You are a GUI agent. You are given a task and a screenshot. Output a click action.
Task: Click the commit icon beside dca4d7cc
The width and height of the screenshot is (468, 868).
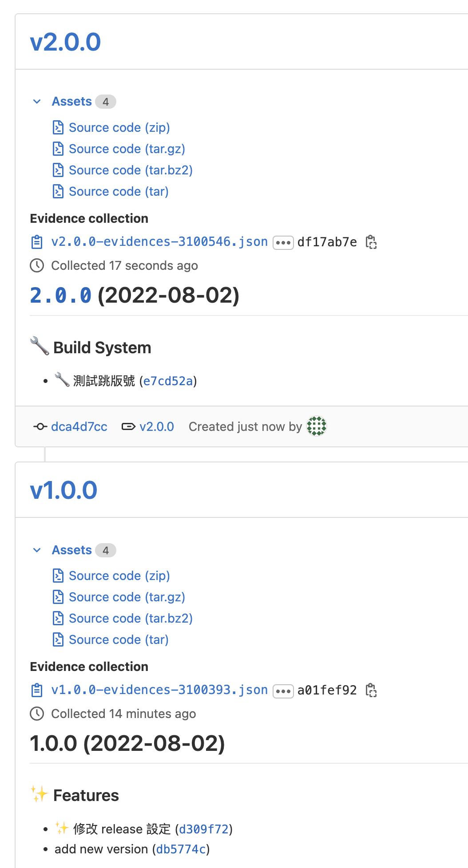tap(40, 426)
